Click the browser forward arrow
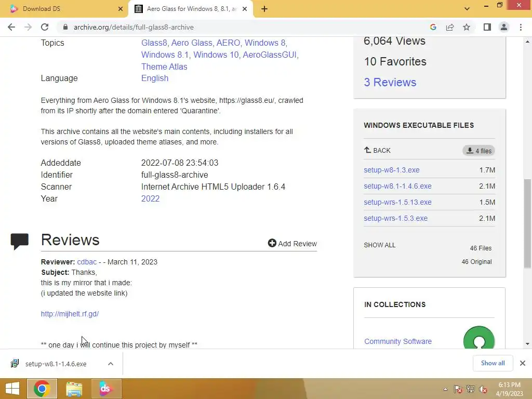 click(28, 27)
